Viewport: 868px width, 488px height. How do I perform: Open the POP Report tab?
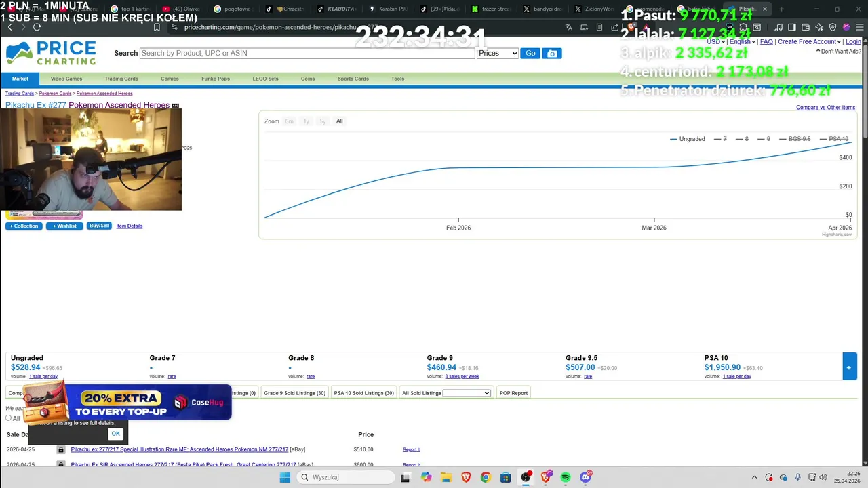pyautogui.click(x=513, y=393)
